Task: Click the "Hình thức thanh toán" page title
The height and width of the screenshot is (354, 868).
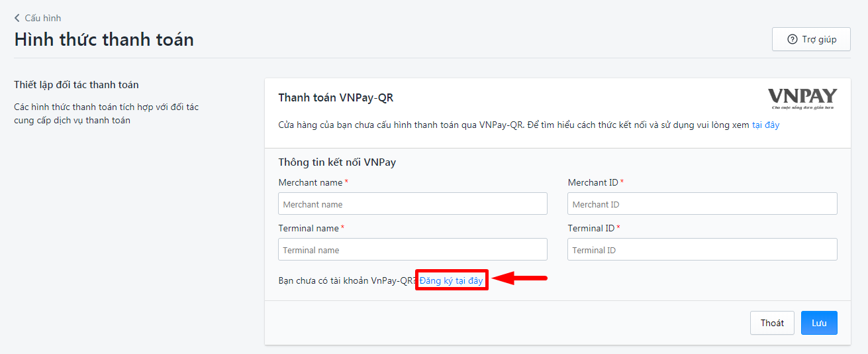Action: (x=104, y=39)
